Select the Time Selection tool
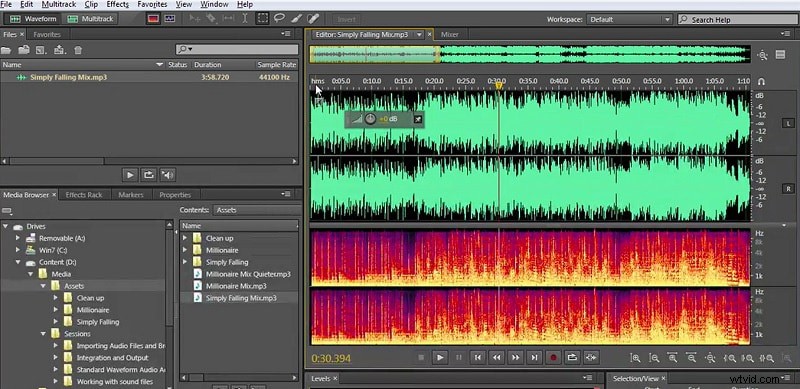 (245, 19)
